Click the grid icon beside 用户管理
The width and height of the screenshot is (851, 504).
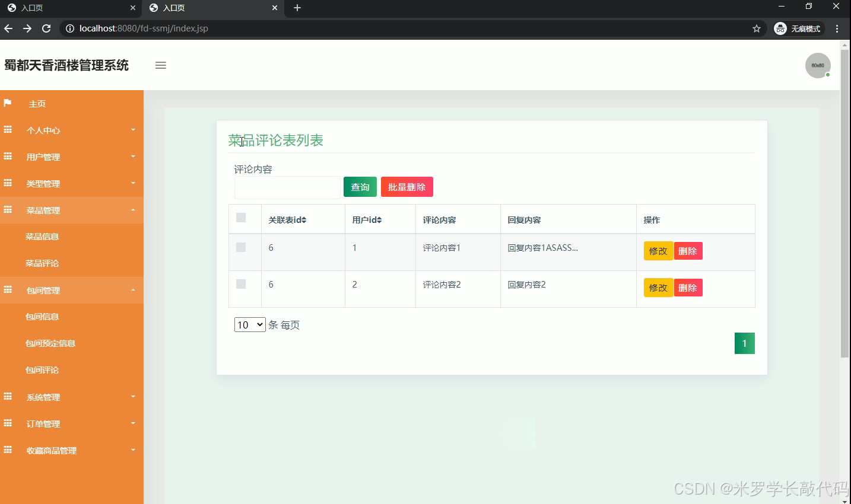pyautogui.click(x=8, y=157)
